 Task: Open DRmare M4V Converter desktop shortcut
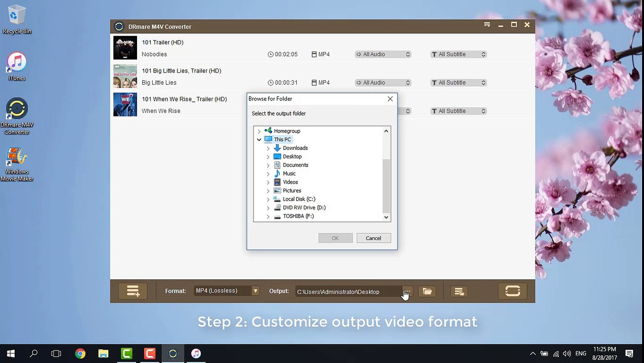[x=17, y=117]
